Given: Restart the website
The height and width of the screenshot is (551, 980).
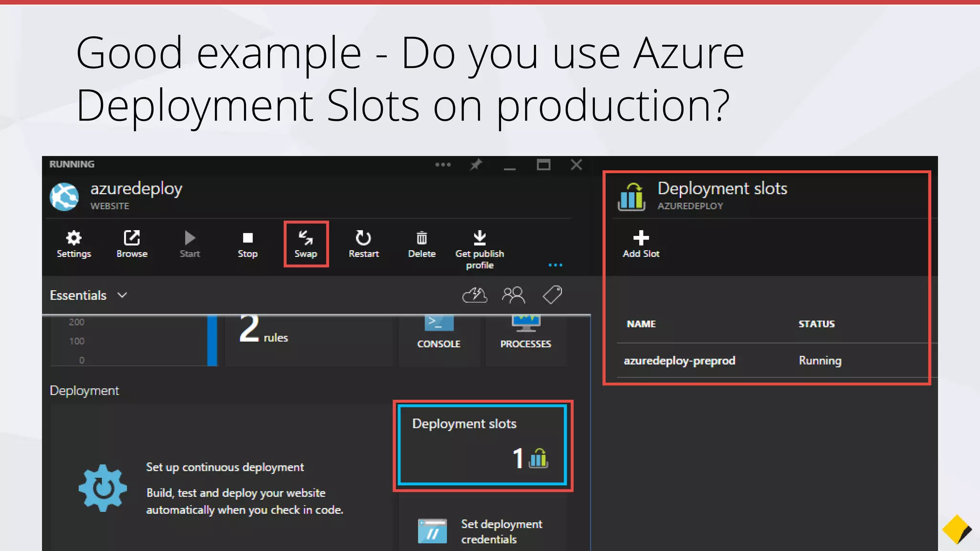Looking at the screenshot, I should tap(364, 244).
